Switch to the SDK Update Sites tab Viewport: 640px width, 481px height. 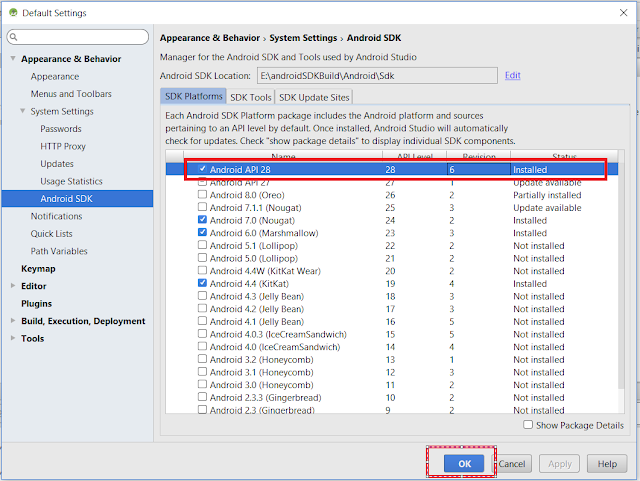(x=314, y=97)
